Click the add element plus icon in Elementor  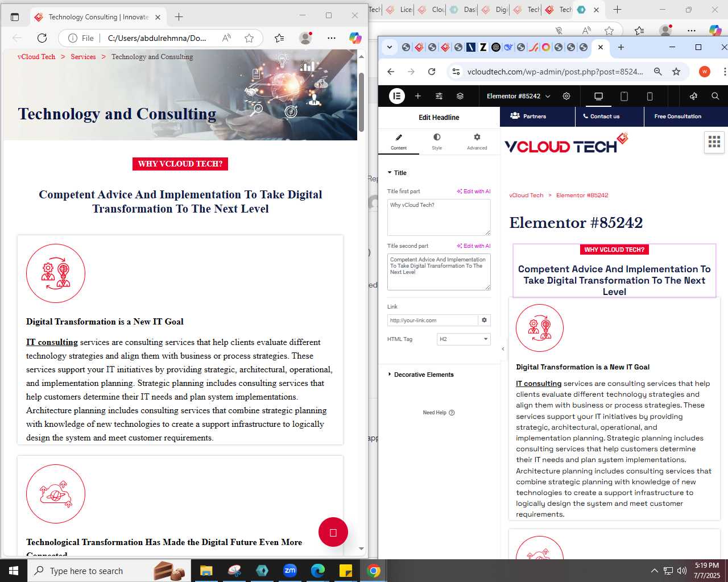click(418, 96)
